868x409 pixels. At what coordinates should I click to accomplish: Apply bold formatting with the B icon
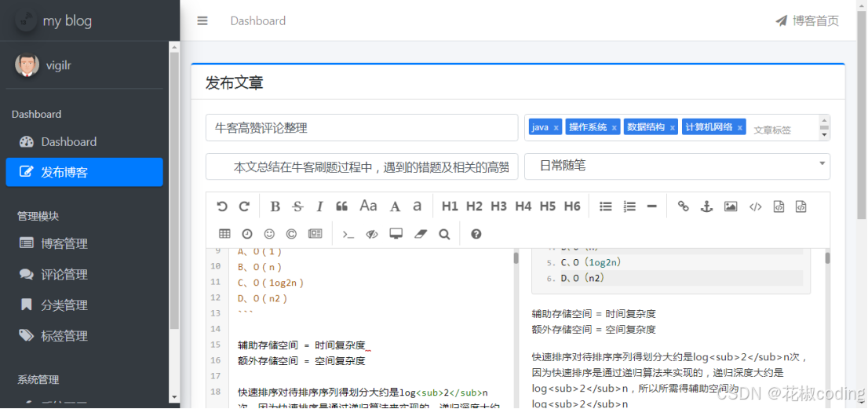click(275, 206)
